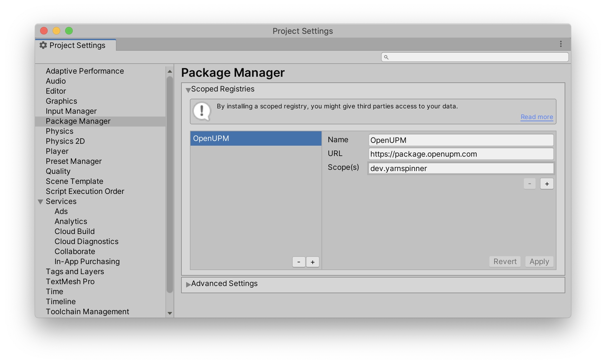Click the sidebar vertical scrollbar thumb
The height and width of the screenshot is (364, 606).
(170, 185)
